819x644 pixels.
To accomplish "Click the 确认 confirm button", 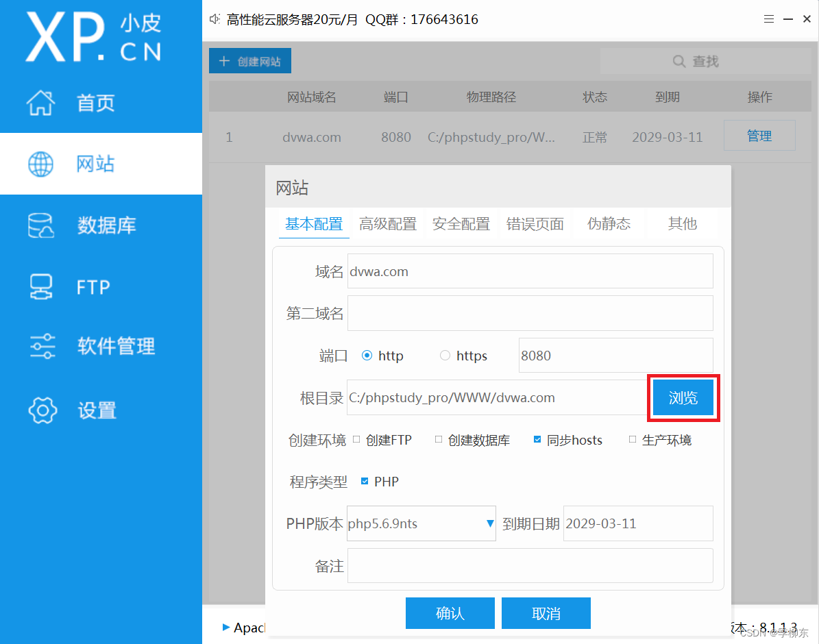I will (x=450, y=613).
